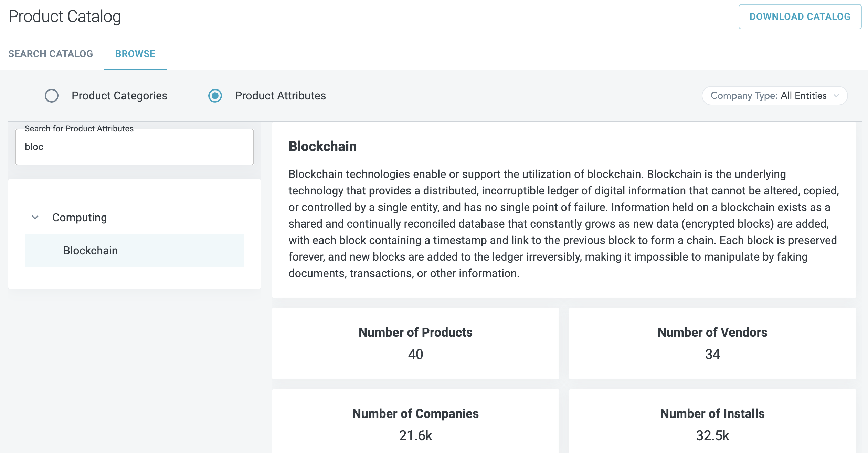Screen dimensions: 868x453
Task: Click the Product Categories label text
Action: pos(119,96)
